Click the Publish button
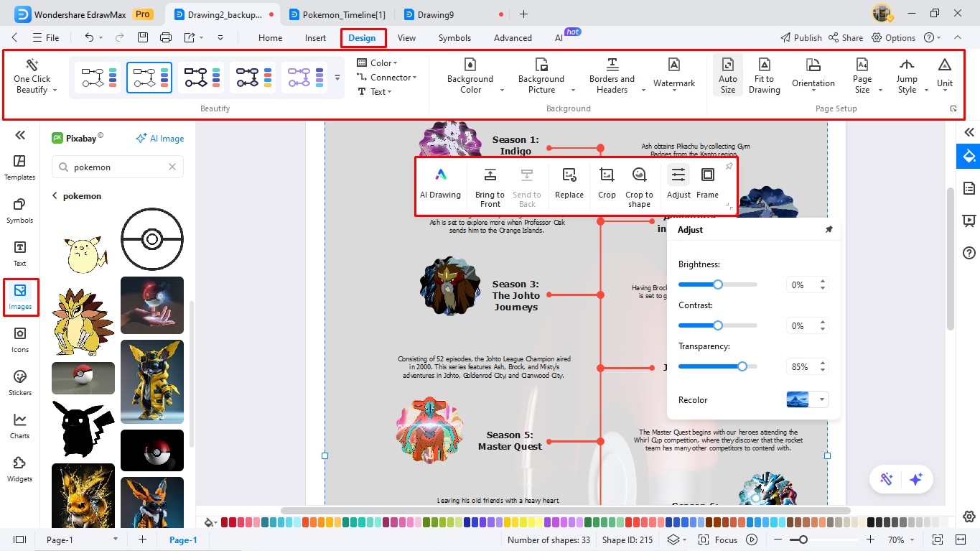The width and height of the screenshot is (980, 551). (801, 38)
